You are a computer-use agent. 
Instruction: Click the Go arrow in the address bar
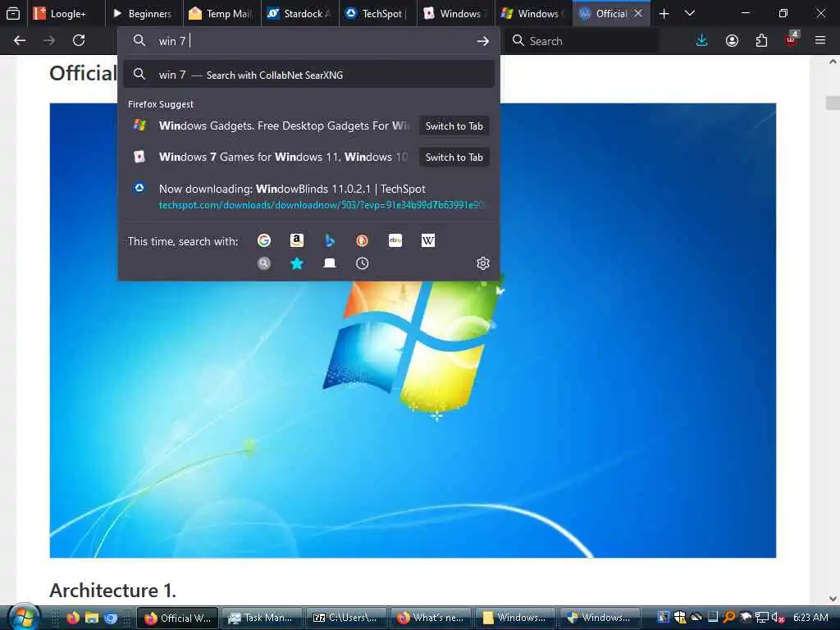pyautogui.click(x=482, y=41)
